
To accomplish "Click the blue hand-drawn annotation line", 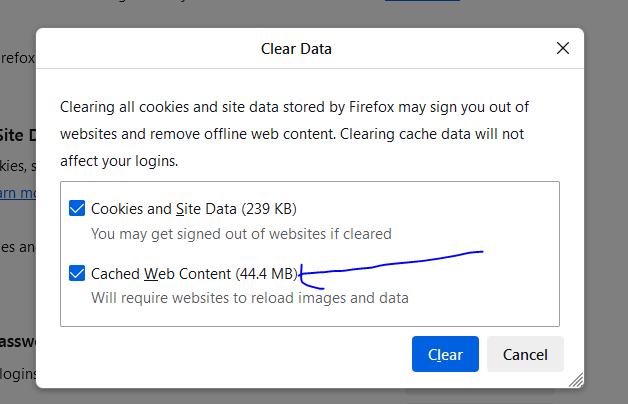I will tap(392, 264).
